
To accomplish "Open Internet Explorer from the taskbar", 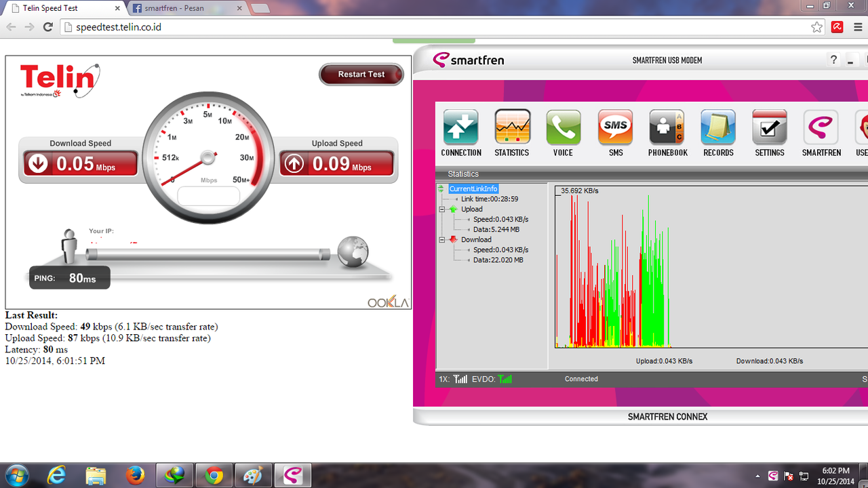I will point(58,476).
